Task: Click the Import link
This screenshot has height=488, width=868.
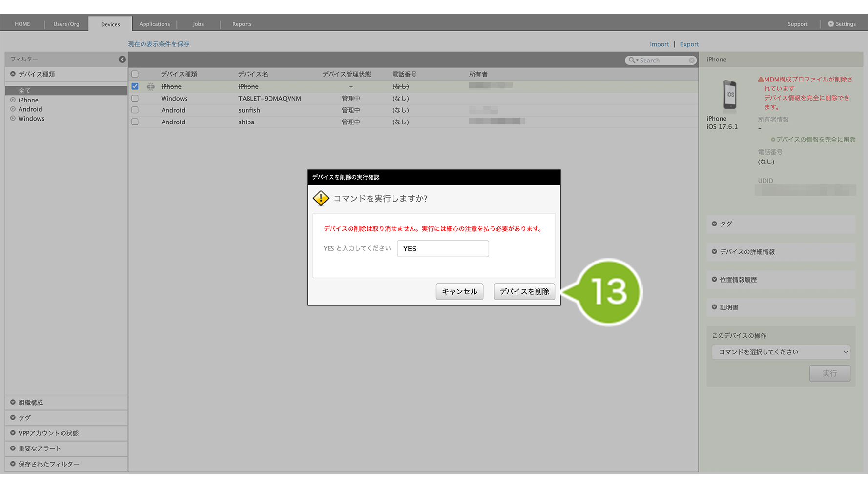Action: click(x=659, y=44)
